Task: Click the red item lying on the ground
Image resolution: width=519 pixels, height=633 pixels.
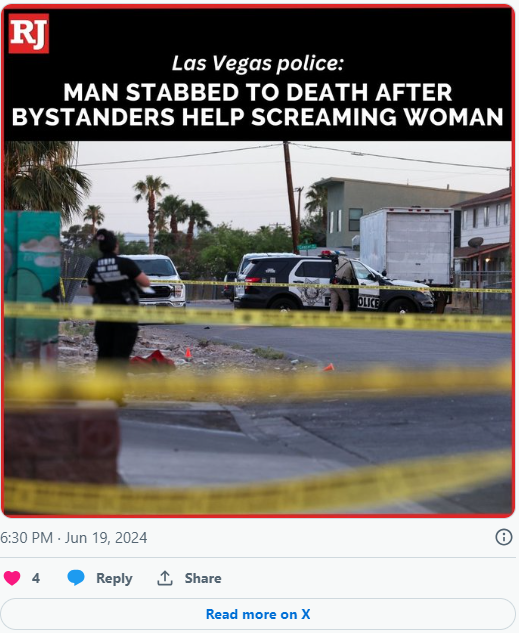Action: coord(153,360)
